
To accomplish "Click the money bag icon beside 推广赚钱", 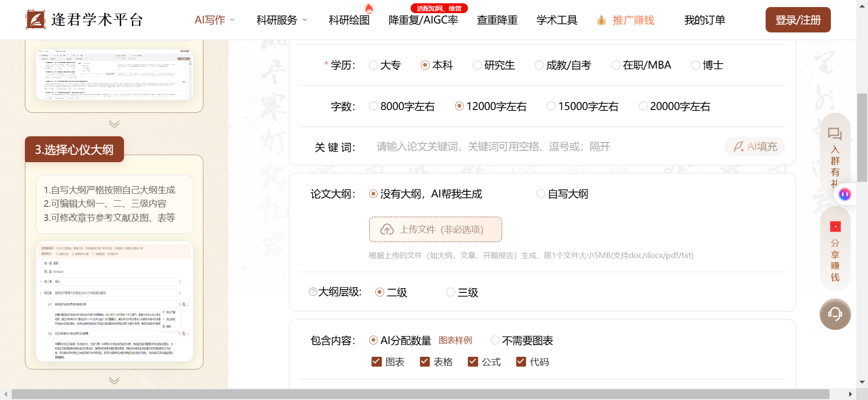I will point(601,20).
